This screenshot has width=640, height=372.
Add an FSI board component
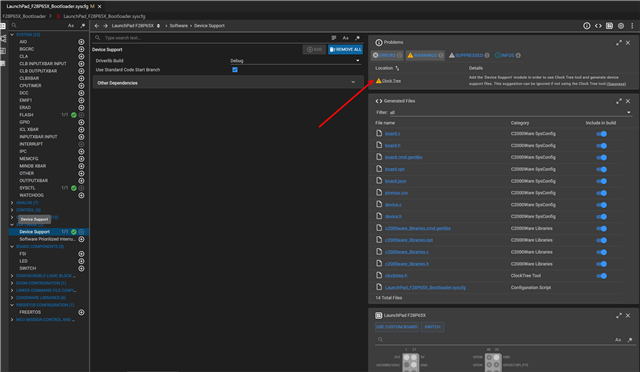[81, 254]
